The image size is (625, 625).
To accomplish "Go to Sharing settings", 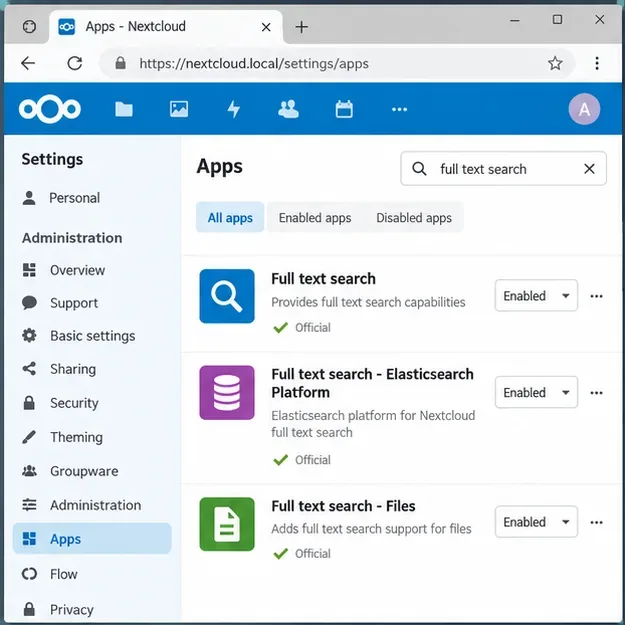I will pyautogui.click(x=92, y=369).
